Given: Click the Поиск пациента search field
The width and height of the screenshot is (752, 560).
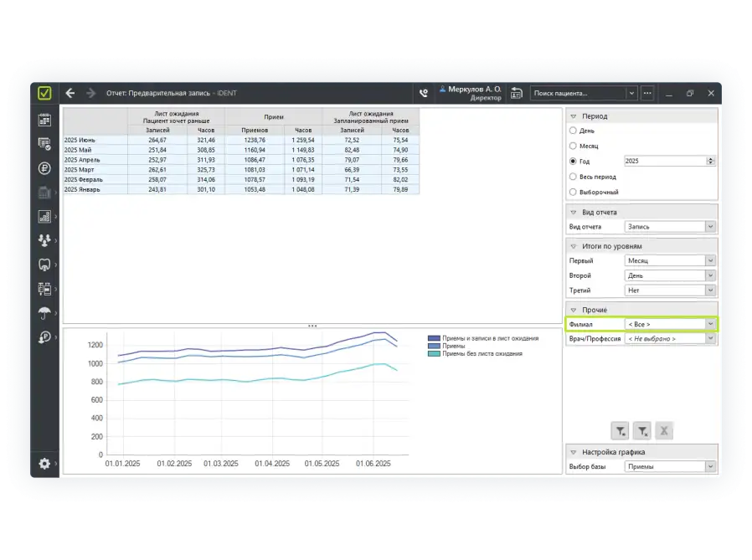Looking at the screenshot, I should pyautogui.click(x=578, y=94).
